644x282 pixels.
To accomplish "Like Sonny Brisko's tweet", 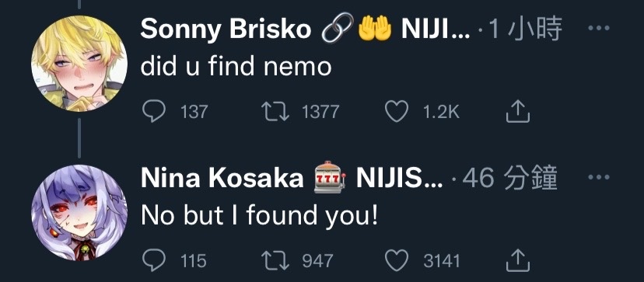I will pyautogui.click(x=397, y=112).
